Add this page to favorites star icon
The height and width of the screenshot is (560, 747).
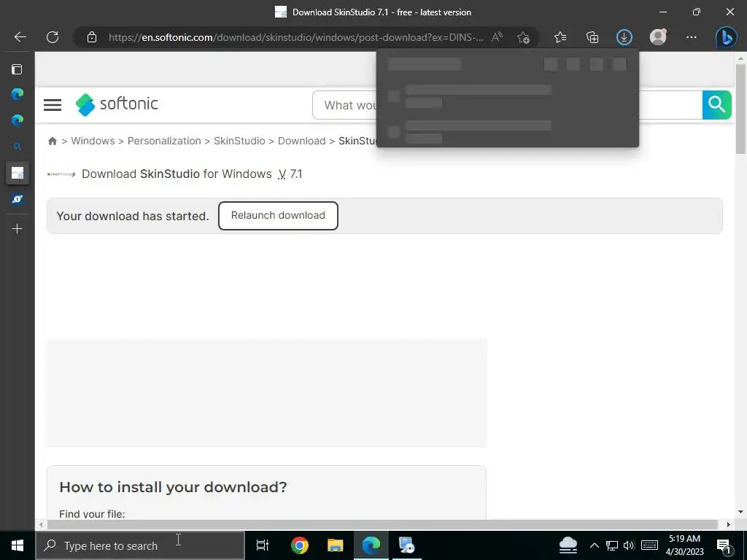[x=523, y=37]
